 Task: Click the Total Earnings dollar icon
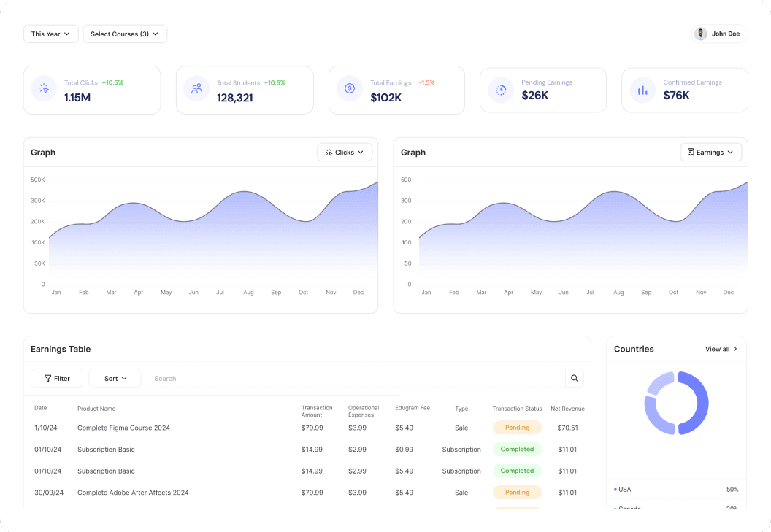(x=350, y=89)
